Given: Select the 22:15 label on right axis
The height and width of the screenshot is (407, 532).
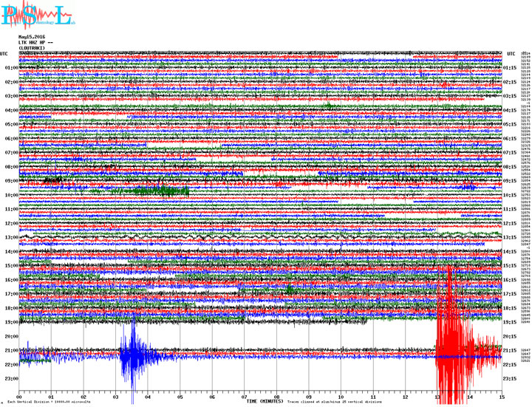Looking at the screenshot, I should tap(510, 365).
